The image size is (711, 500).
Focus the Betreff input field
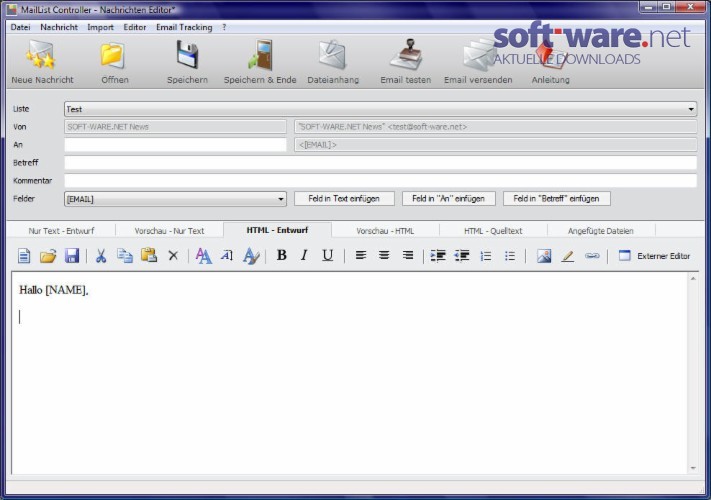(x=380, y=163)
